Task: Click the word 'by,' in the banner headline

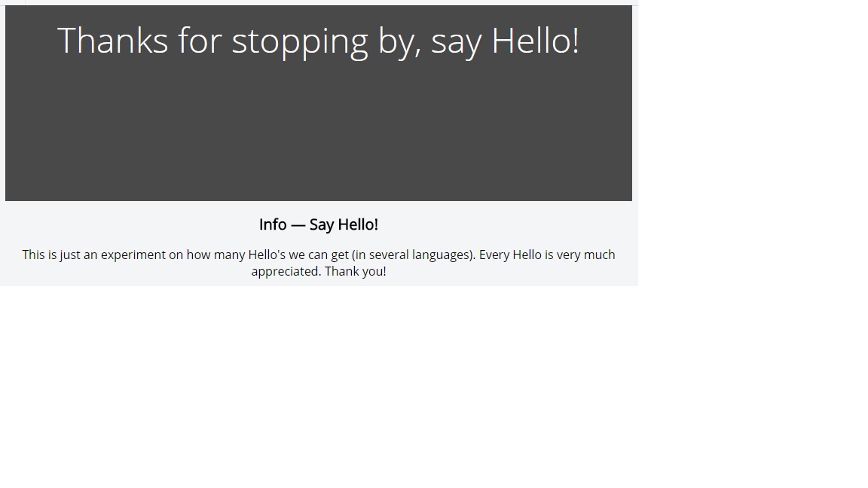Action: pyautogui.click(x=399, y=43)
